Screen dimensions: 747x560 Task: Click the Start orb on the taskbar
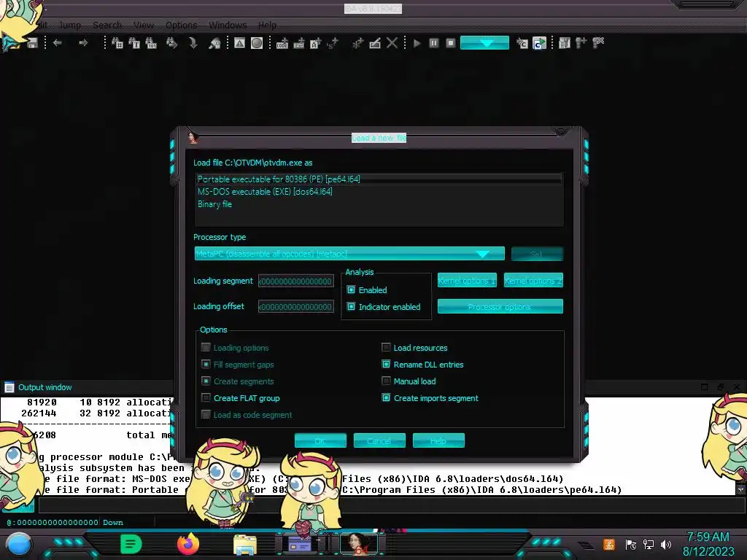[19, 545]
